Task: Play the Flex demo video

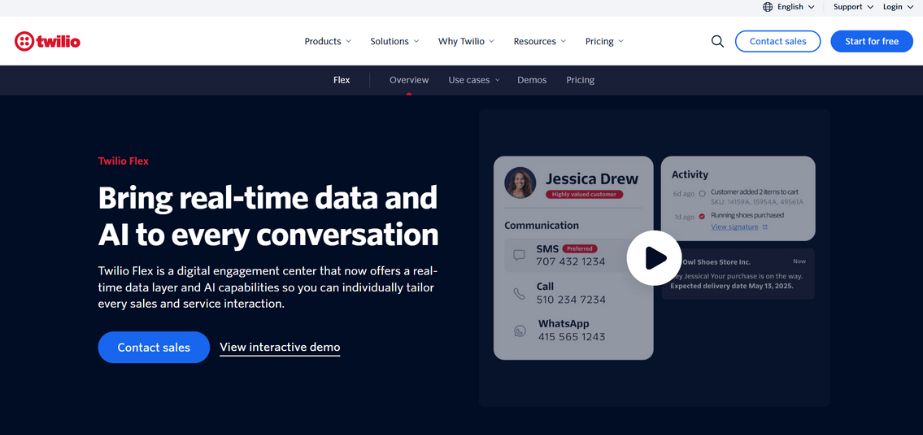Action: tap(654, 258)
